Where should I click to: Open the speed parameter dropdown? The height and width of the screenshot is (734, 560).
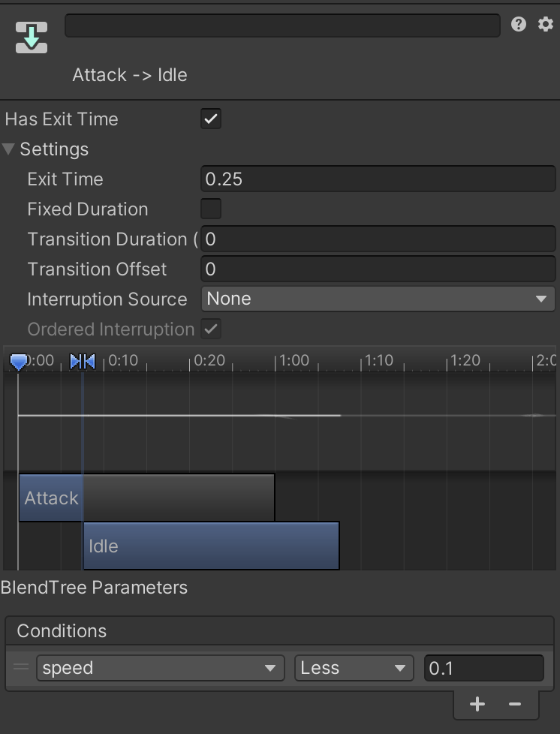160,668
